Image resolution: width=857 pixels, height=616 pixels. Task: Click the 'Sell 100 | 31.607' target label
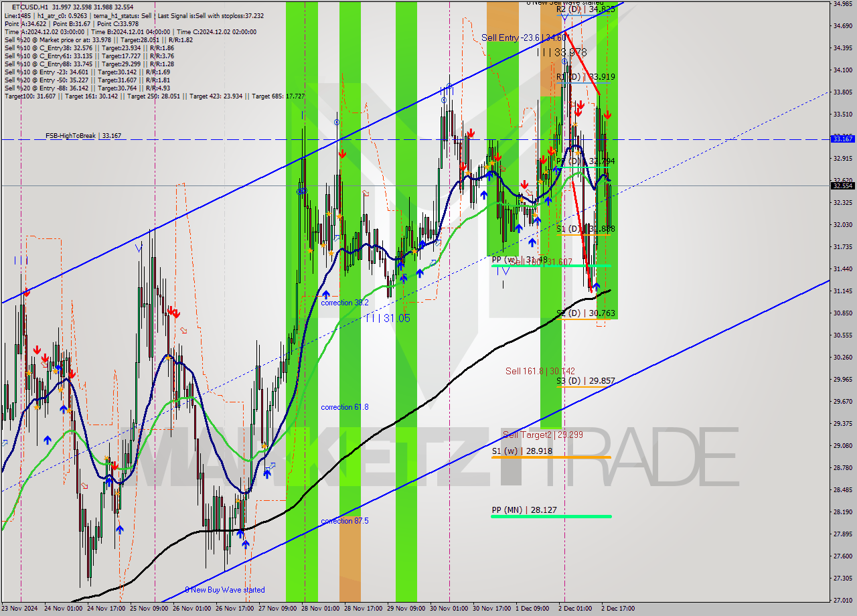pyautogui.click(x=542, y=262)
